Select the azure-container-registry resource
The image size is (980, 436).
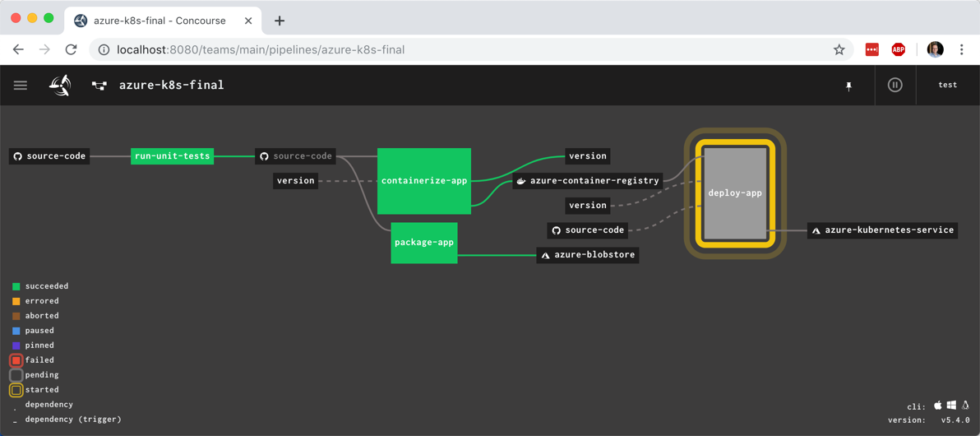pyautogui.click(x=588, y=181)
